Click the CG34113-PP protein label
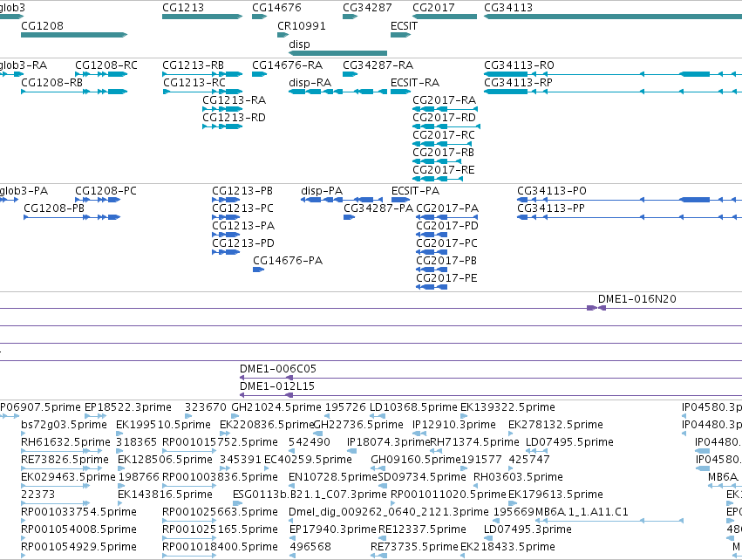This screenshot has width=742, height=560. [x=551, y=208]
